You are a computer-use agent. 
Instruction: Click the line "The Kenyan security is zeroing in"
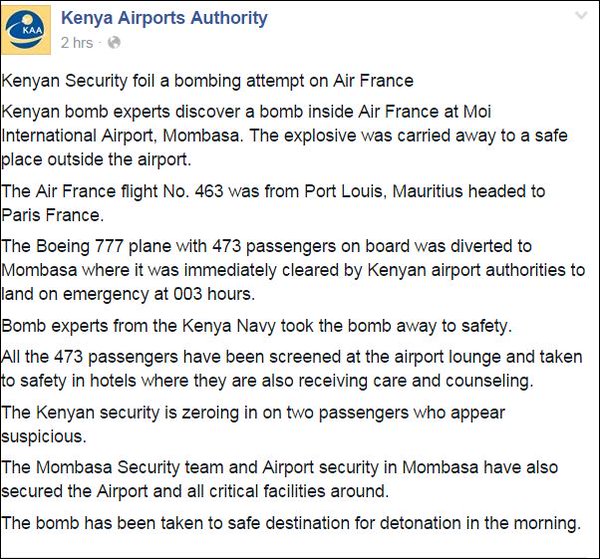click(x=254, y=412)
